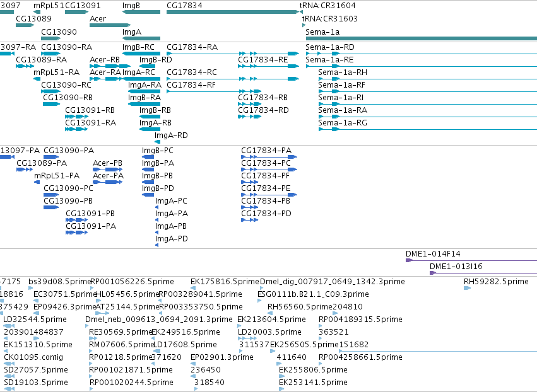Click the SD27057.5prime EST label

(x=36, y=371)
